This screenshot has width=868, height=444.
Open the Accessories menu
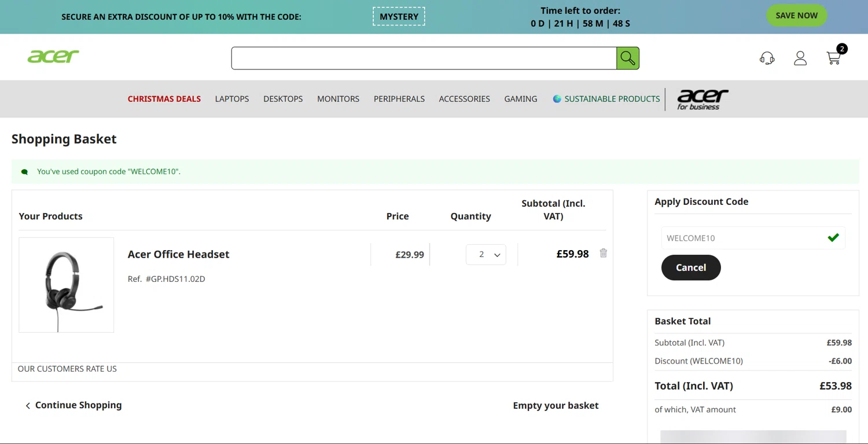[x=465, y=99]
